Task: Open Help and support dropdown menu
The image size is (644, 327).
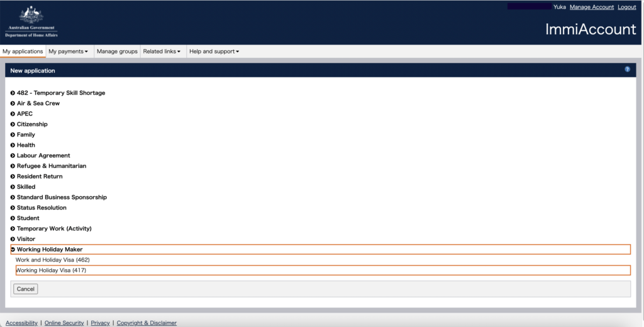Action: point(214,52)
